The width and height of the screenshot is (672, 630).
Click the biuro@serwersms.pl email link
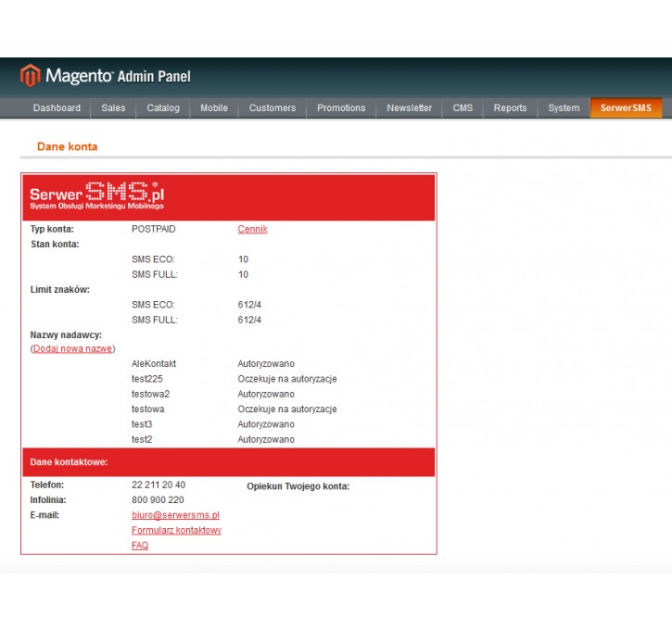coord(176,515)
